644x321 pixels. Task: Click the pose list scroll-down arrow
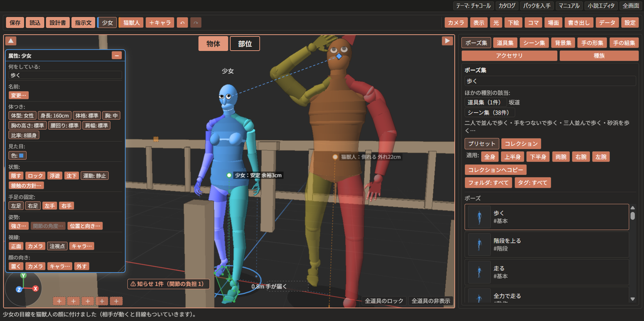click(633, 299)
